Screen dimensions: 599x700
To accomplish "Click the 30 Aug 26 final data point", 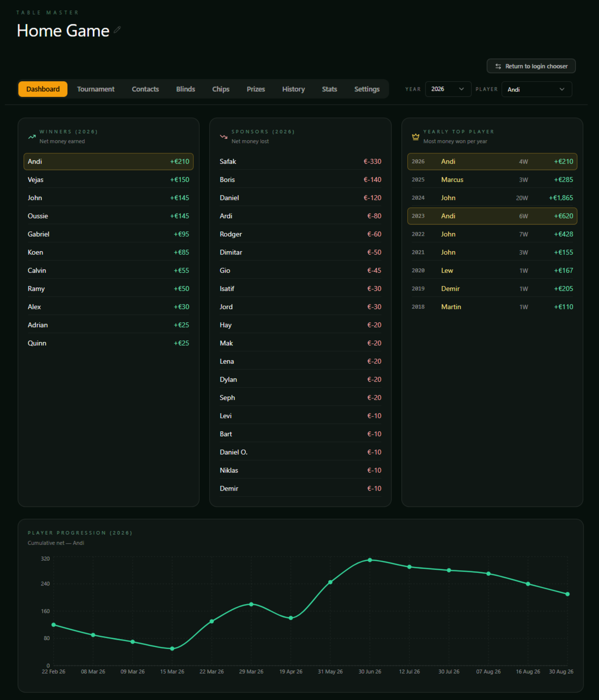I will coord(568,594).
